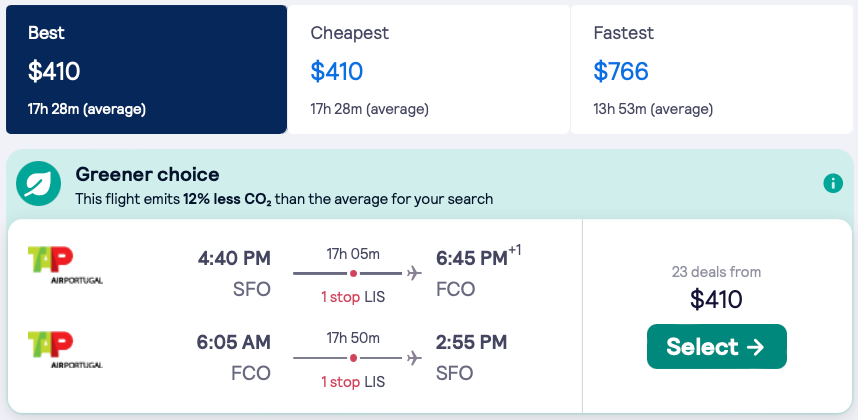Click the return '1 stop LIS' text

pyautogui.click(x=353, y=382)
